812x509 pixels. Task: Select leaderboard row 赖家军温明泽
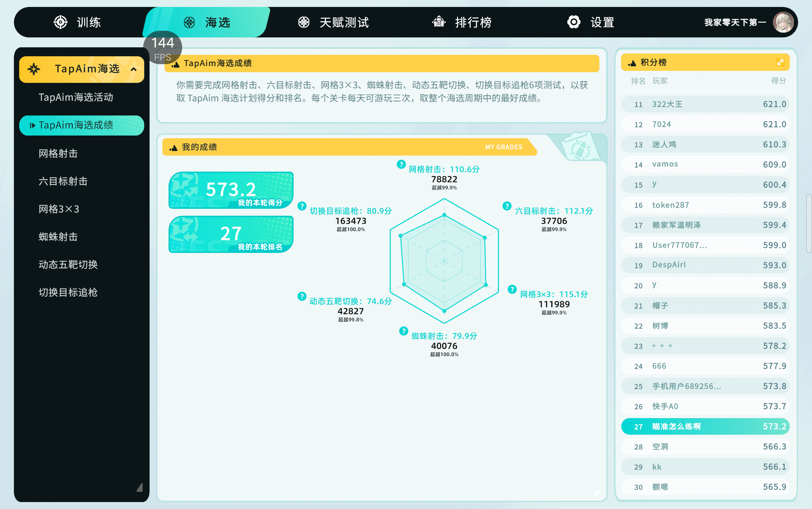(x=705, y=225)
